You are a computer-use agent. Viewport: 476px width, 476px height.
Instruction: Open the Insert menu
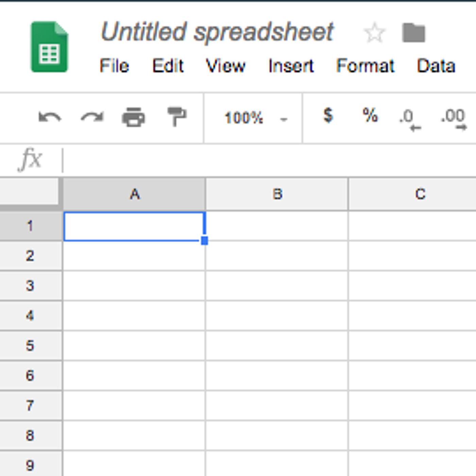291,66
